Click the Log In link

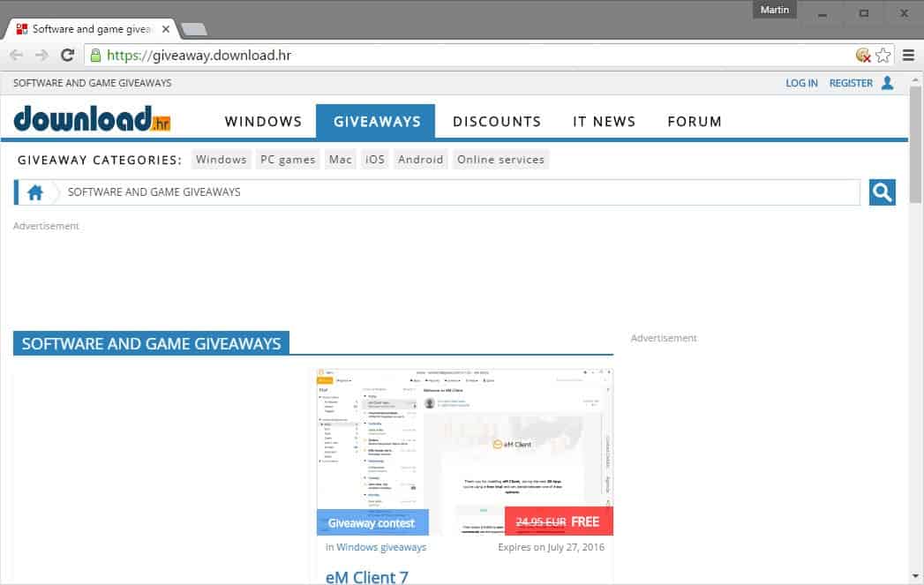(801, 83)
